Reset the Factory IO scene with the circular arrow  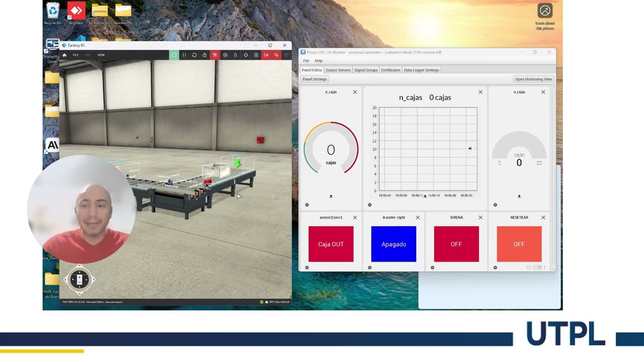[x=194, y=55]
